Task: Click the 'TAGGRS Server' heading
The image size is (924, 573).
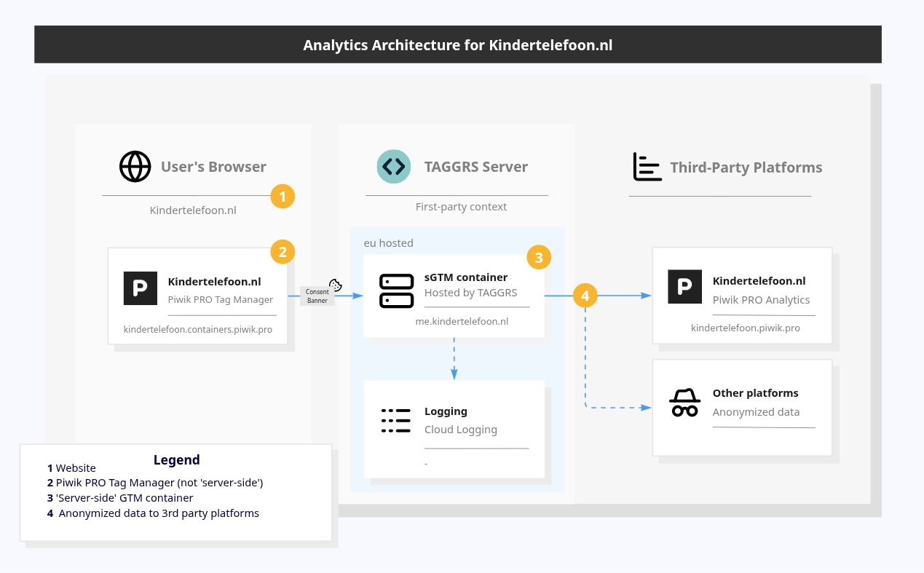Action: 476,167
